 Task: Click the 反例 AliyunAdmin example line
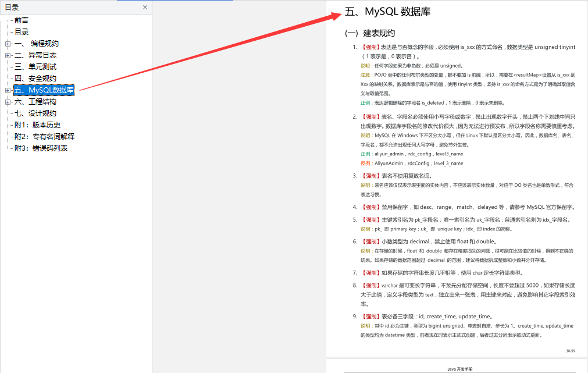tap(412, 164)
